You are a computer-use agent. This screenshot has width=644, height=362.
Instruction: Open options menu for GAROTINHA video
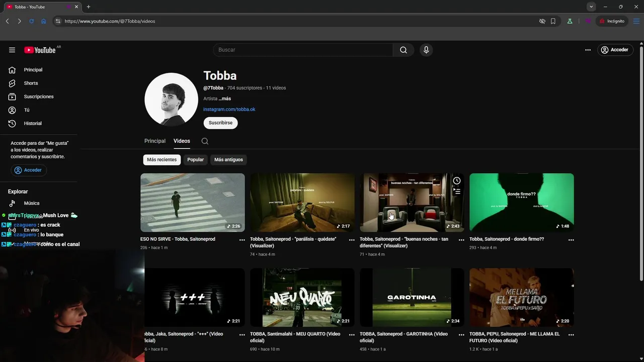pos(461,335)
